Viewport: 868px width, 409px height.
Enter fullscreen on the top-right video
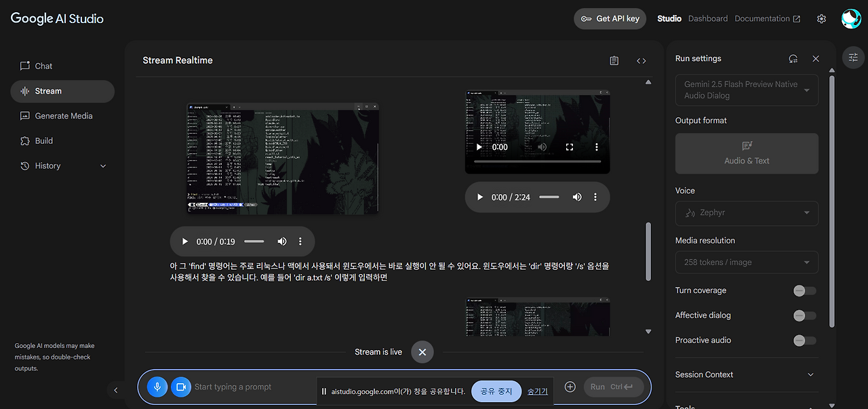tap(570, 147)
